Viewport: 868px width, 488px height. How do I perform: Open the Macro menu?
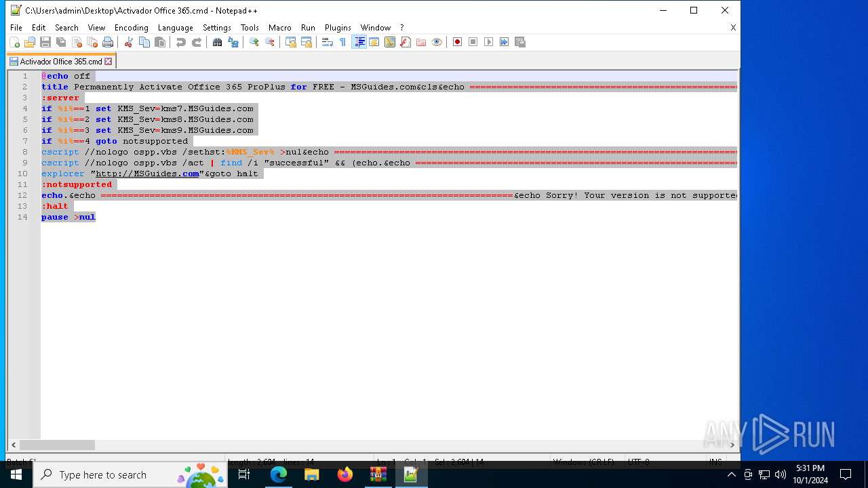[x=280, y=28]
